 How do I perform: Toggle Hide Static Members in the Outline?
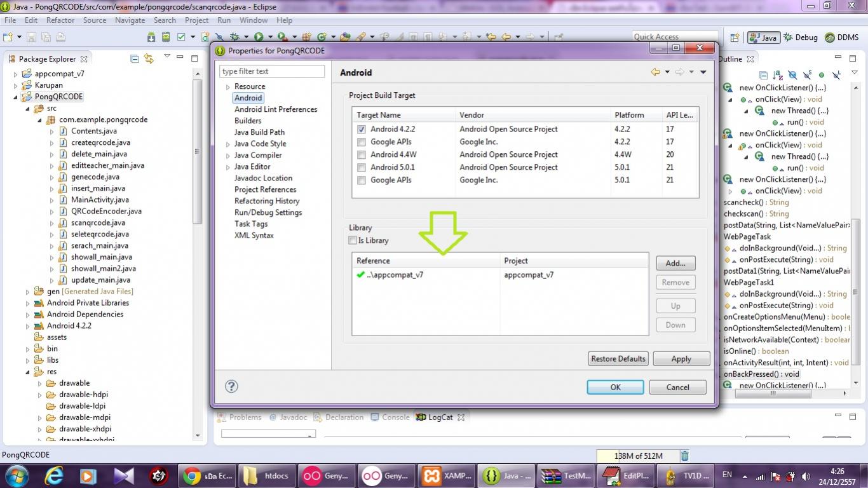click(807, 74)
